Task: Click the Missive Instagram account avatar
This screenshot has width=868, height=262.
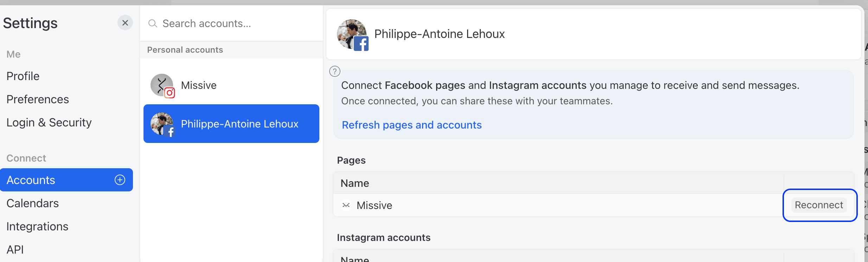Action: click(162, 85)
